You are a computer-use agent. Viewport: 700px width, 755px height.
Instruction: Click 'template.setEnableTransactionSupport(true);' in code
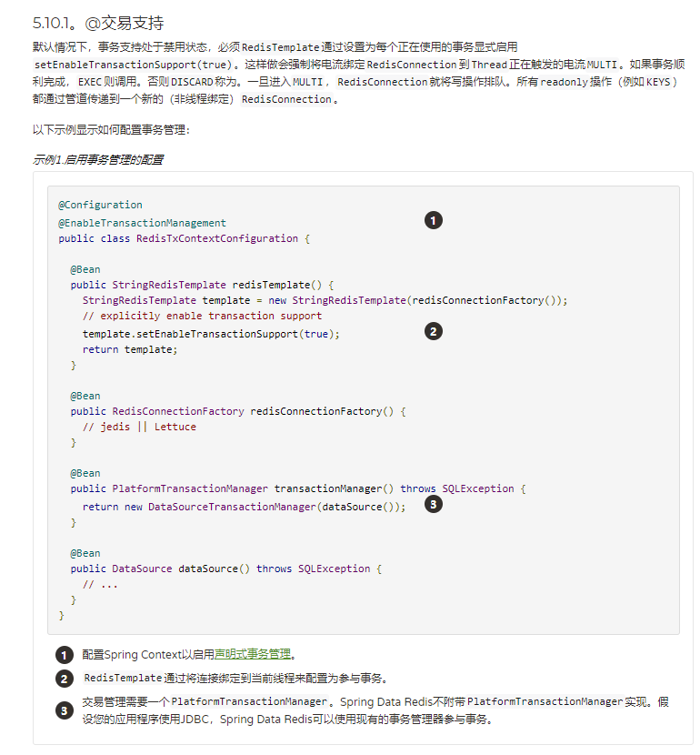coord(211,334)
